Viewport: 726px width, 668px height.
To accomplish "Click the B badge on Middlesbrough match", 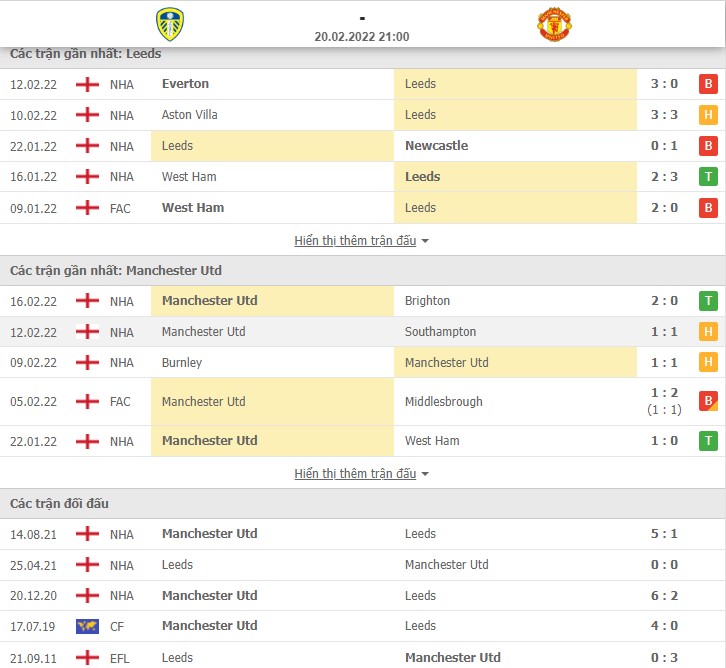I will tap(708, 401).
